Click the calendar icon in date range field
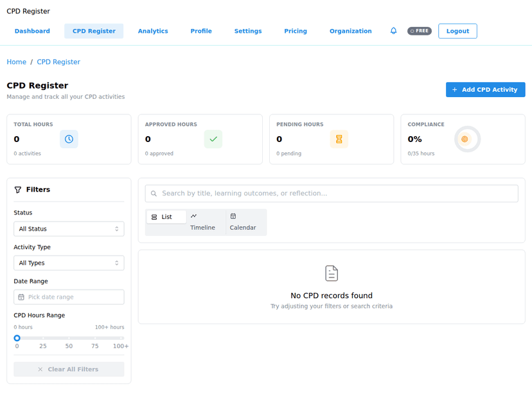 [x=21, y=297]
